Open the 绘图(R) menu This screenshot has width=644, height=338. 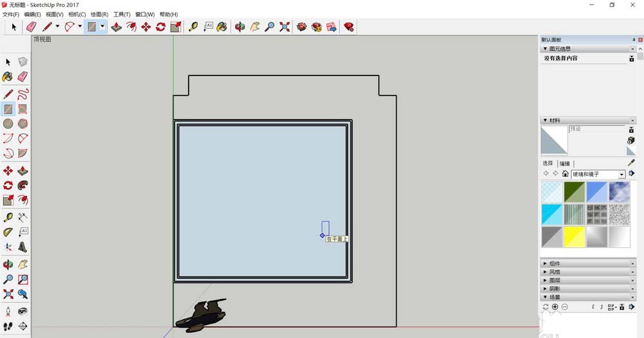coord(99,14)
